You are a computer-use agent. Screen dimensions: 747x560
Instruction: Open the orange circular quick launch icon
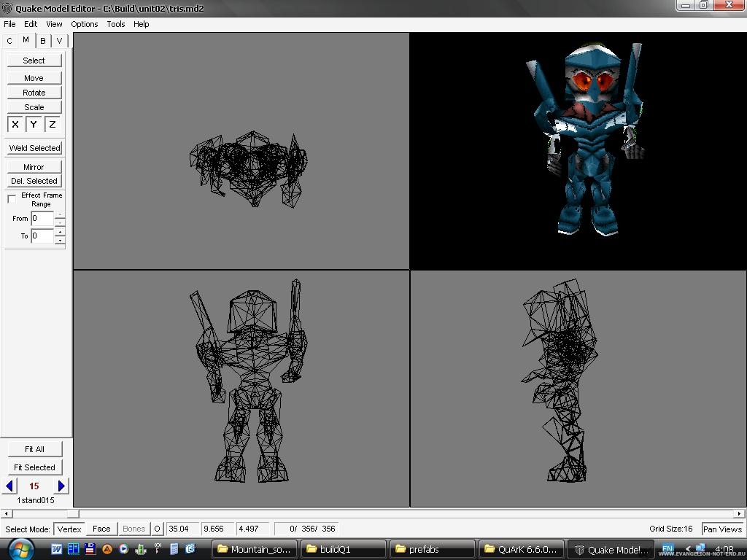click(107, 549)
